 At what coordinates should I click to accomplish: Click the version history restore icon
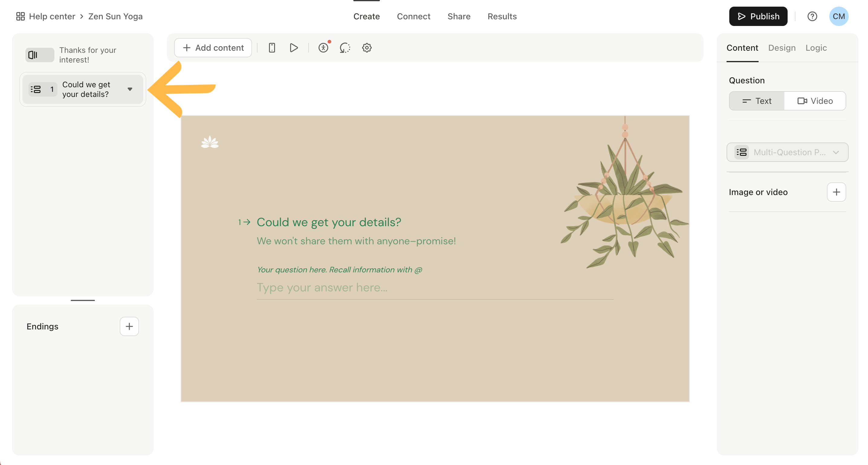point(345,47)
